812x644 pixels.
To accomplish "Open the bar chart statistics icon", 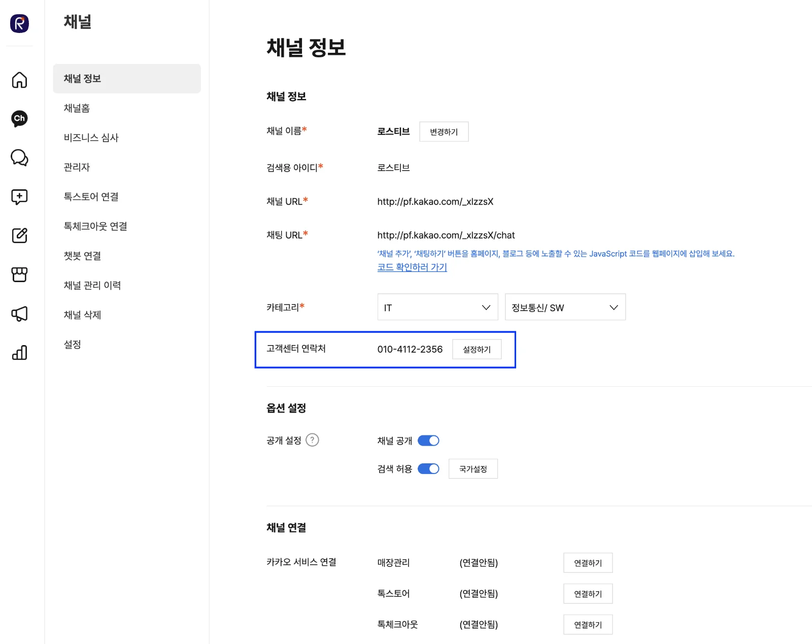I will point(19,353).
